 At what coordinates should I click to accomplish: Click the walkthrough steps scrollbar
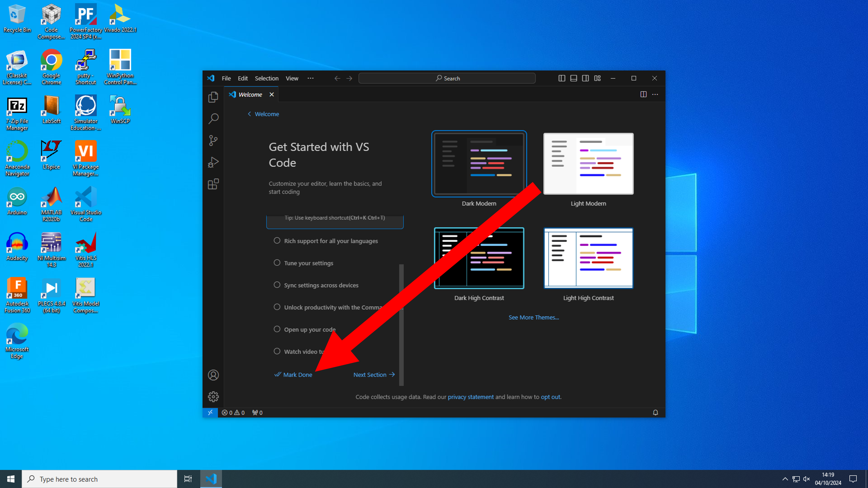click(x=401, y=325)
